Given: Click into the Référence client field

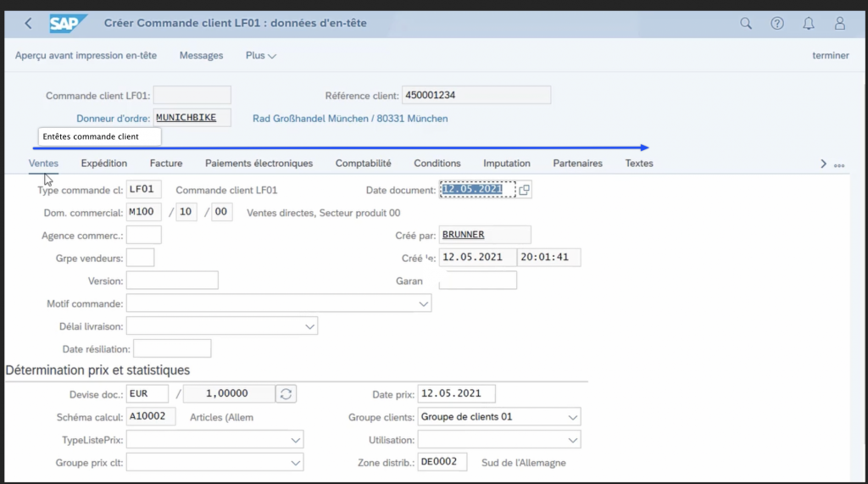Looking at the screenshot, I should coord(476,96).
